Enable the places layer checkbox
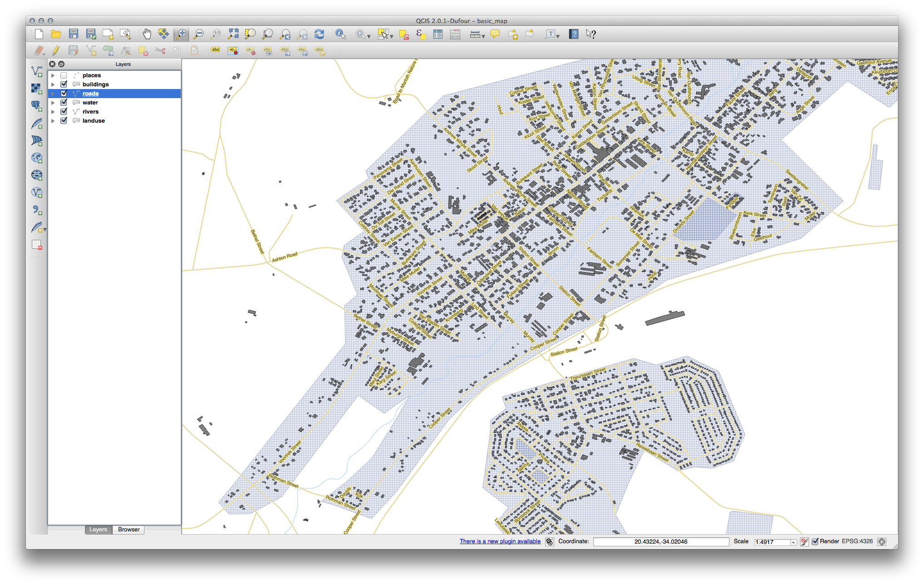924x585 pixels. tap(64, 75)
